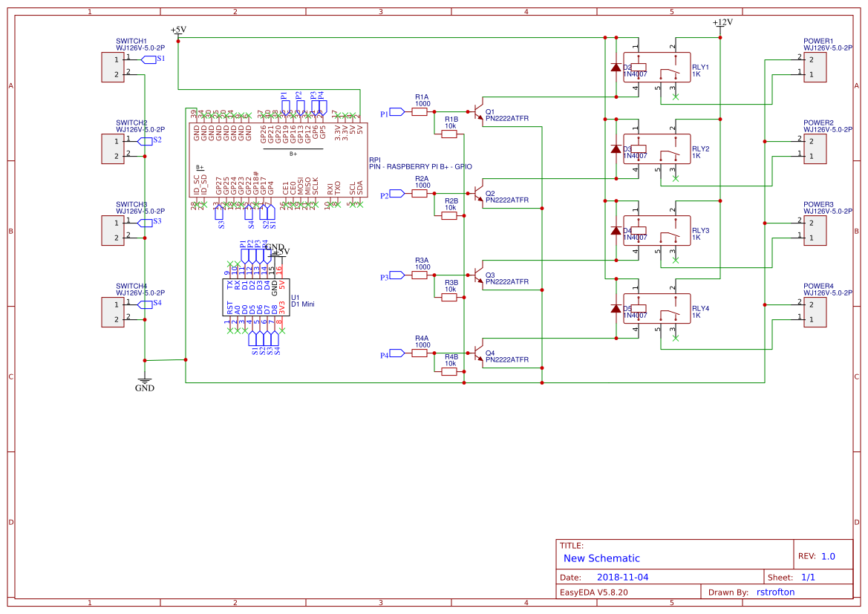Click resistor R4A symbol
Screen dimensions: 868x614
[420, 353]
